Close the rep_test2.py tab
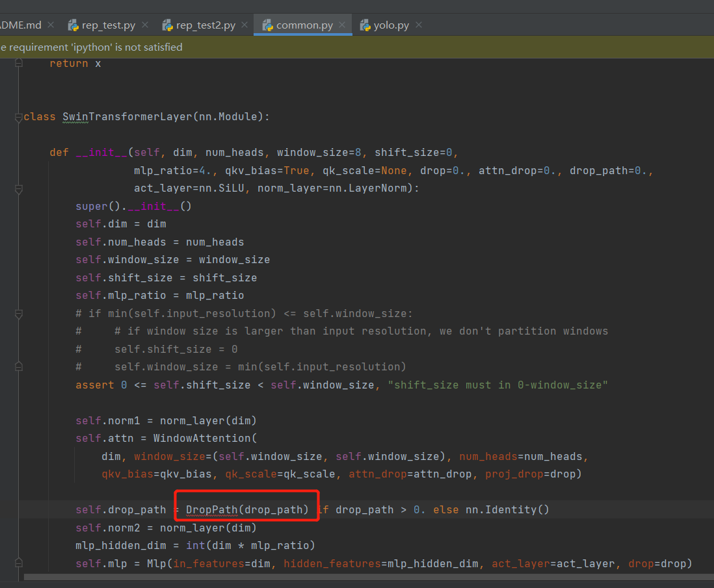714x588 pixels. [245, 25]
